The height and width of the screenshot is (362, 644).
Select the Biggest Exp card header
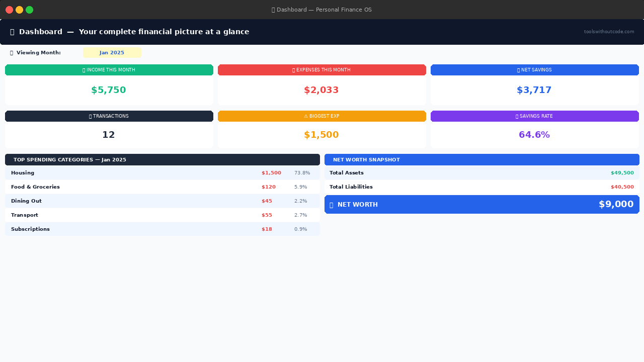[322, 116]
